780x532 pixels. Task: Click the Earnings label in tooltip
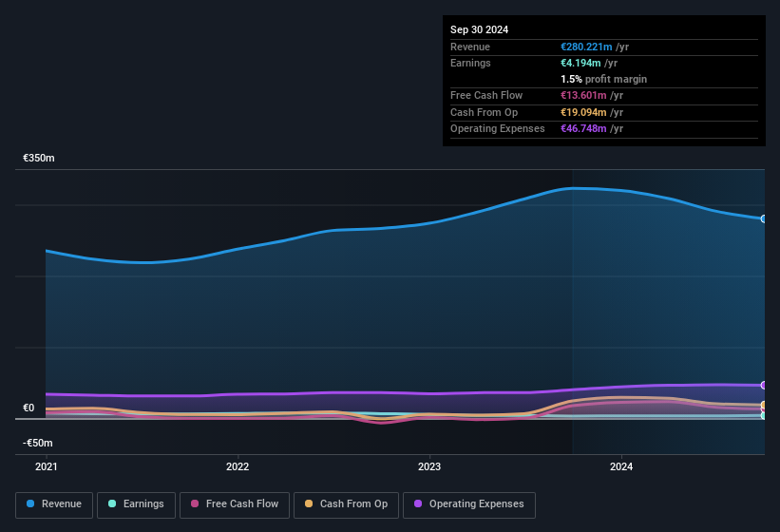pos(470,63)
